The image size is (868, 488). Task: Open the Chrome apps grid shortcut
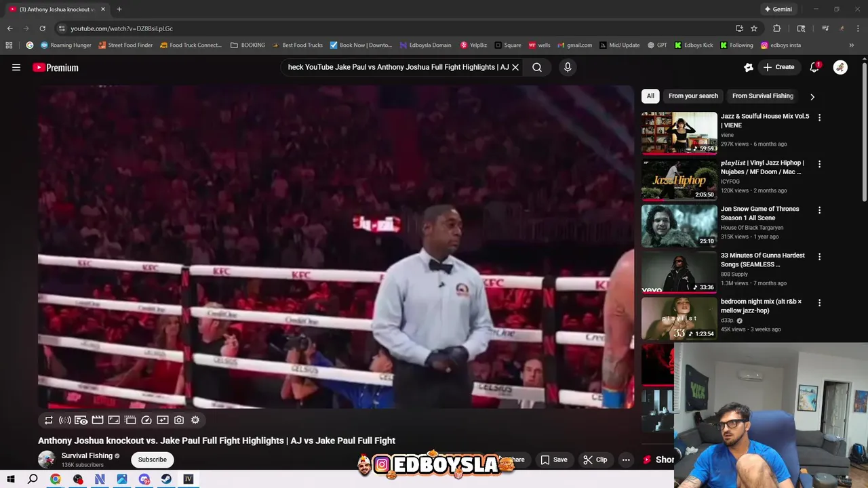point(9,45)
